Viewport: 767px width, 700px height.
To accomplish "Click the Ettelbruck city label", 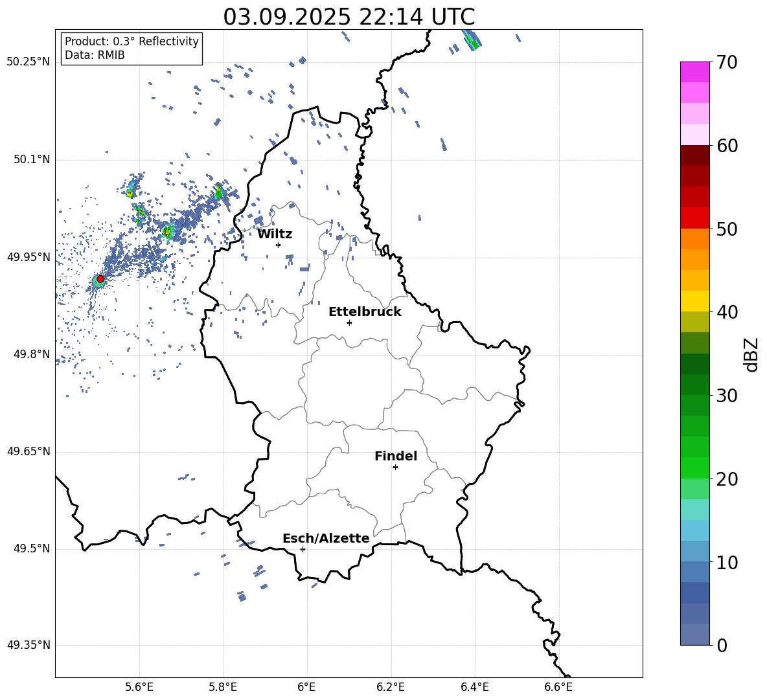I will (365, 312).
